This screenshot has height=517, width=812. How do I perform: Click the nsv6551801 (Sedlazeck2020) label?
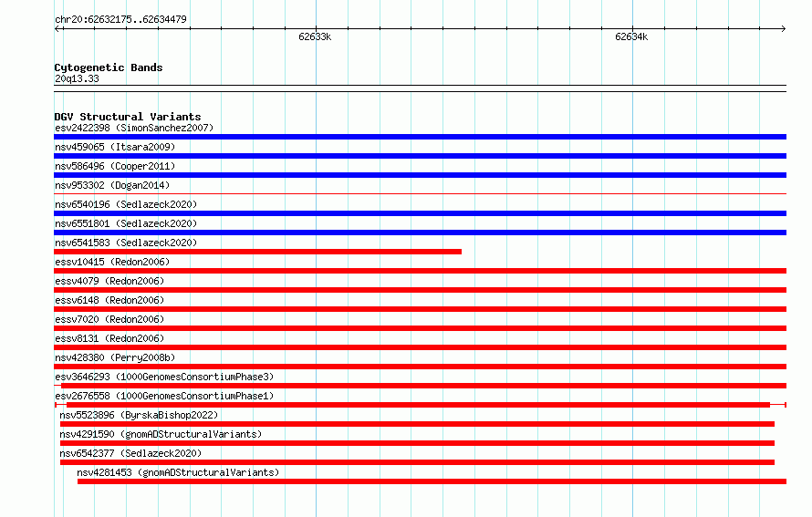click(126, 223)
